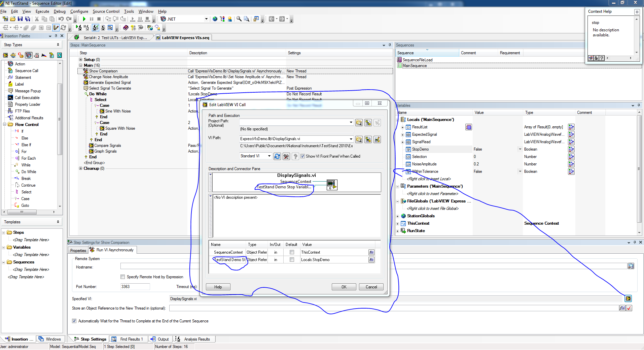Toggle Show VI Front Panel When Called
Image resolution: width=644 pixels, height=350 pixels.
[x=302, y=156]
